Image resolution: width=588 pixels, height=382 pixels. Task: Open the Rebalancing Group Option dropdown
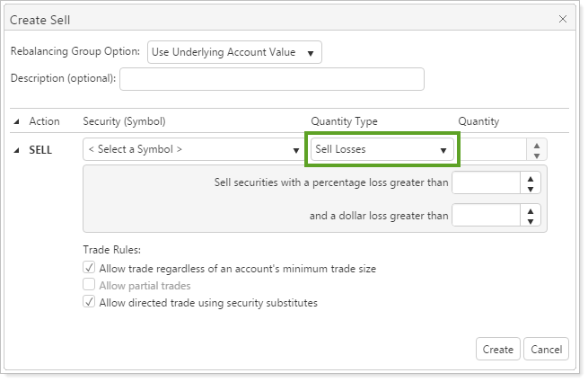tap(234, 52)
